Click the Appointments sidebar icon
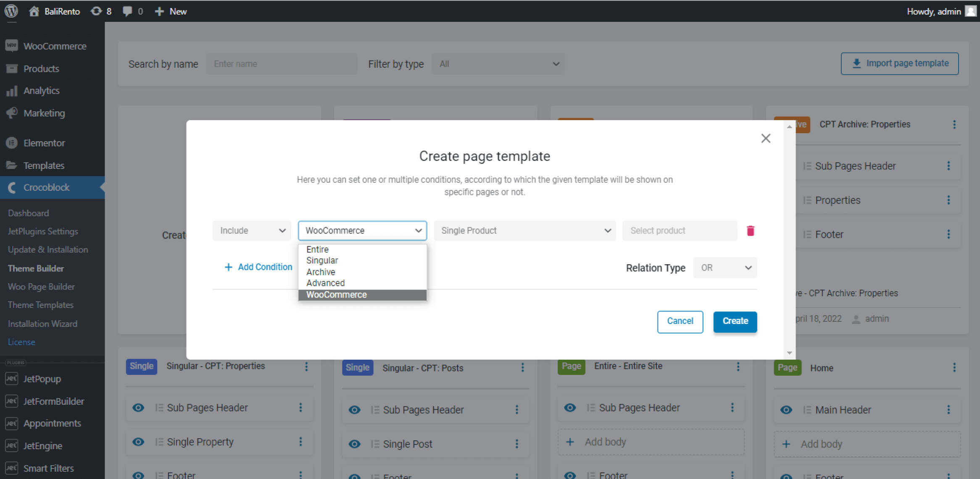Viewport: 980px width, 479px height. 11,423
